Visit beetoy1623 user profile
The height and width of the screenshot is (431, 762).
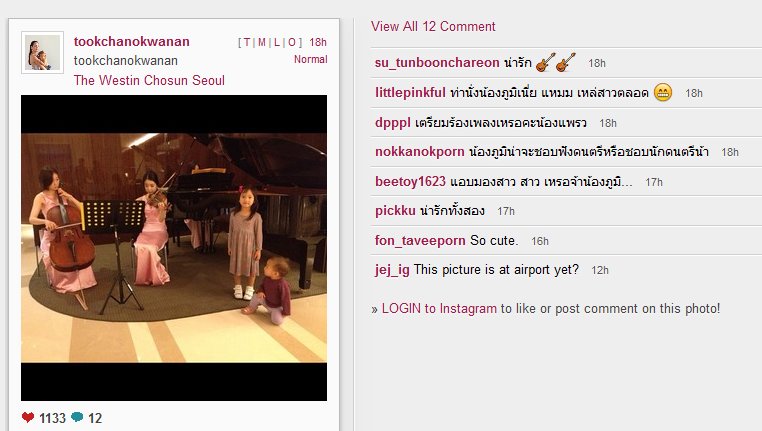pyautogui.click(x=410, y=182)
